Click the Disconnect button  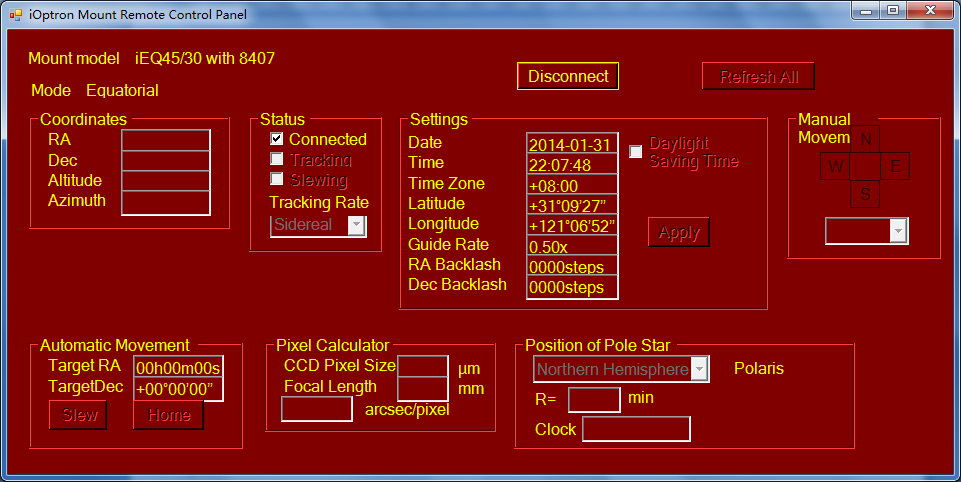[x=568, y=76]
